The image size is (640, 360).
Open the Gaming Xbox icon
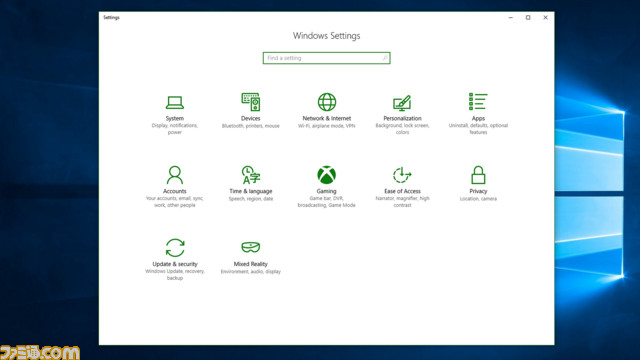pos(327,175)
